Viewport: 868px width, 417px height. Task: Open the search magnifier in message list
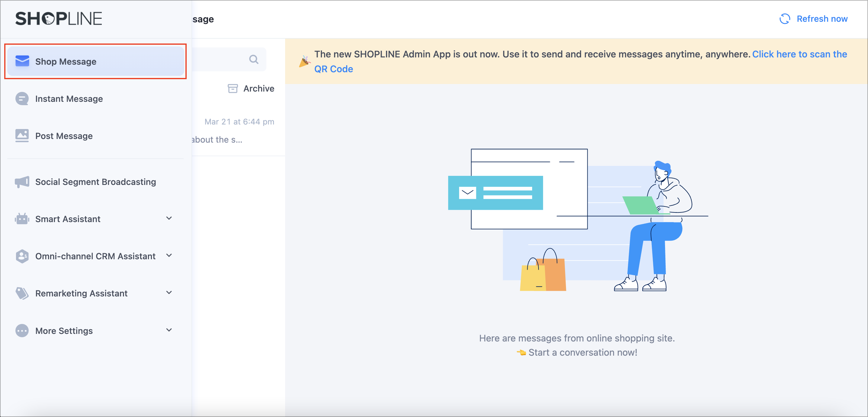tap(253, 59)
